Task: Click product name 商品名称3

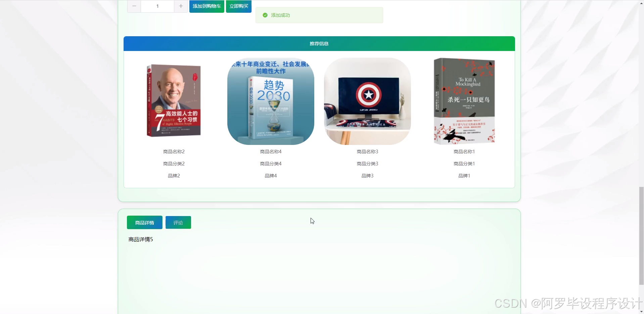Action: 367,152
